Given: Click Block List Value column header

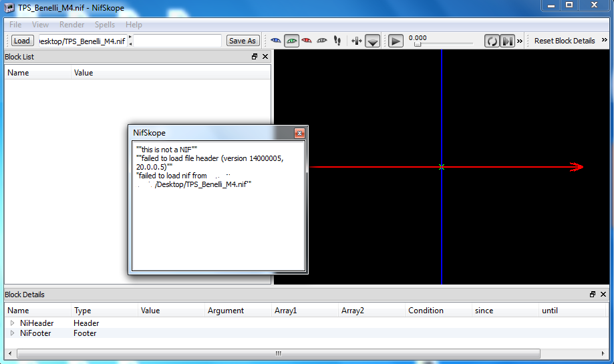Looking at the screenshot, I should (x=171, y=73).
